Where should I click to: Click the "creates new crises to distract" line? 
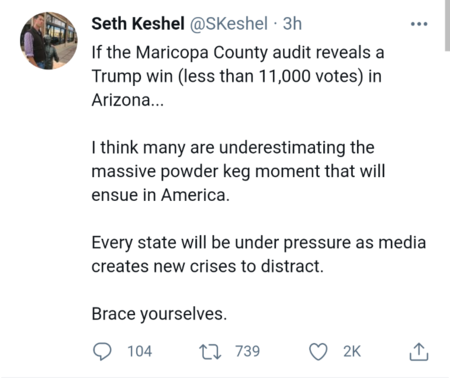[208, 266]
